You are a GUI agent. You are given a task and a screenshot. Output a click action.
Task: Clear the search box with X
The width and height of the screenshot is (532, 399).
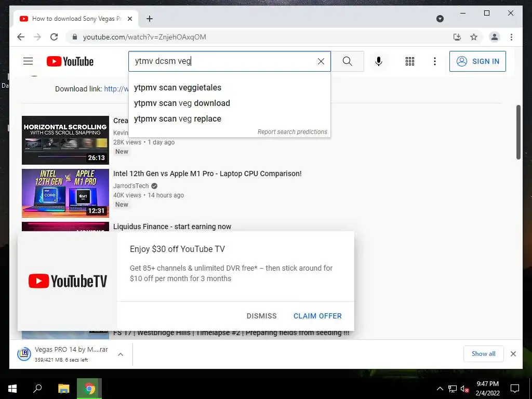321,61
